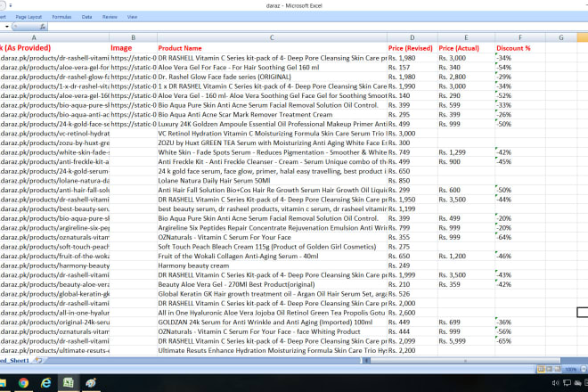Viewport: 588px width, 392px height.
Task: Open File Explorer from the taskbar
Action: pos(3,382)
